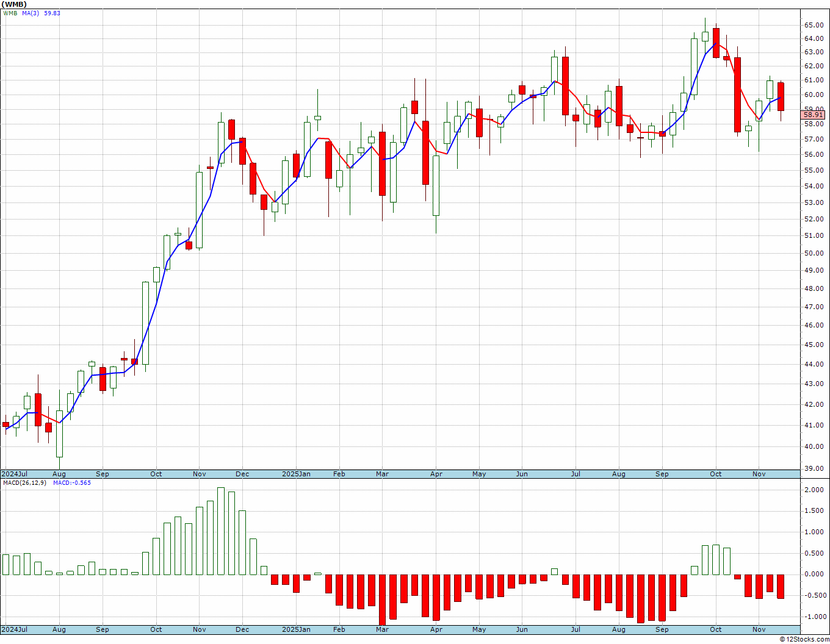Click 2025Jan on the price chart time axis
Viewport: 830px width, 644px height.
pyautogui.click(x=296, y=474)
